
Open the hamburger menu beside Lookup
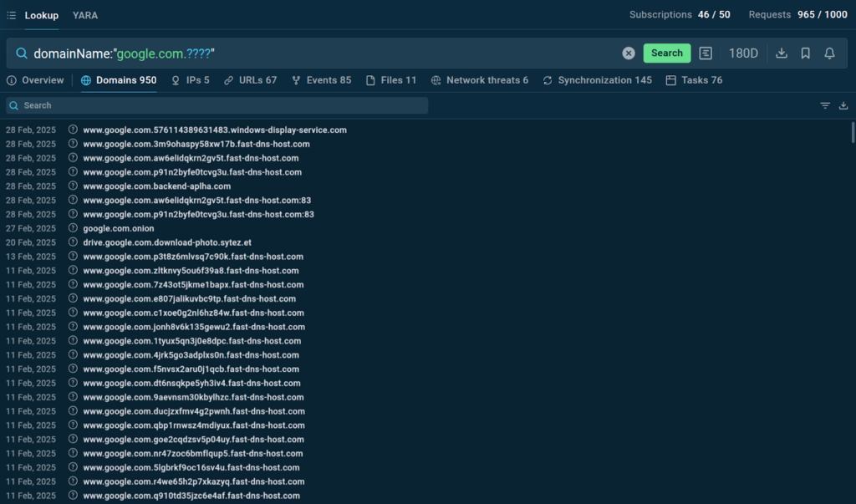tap(12, 15)
